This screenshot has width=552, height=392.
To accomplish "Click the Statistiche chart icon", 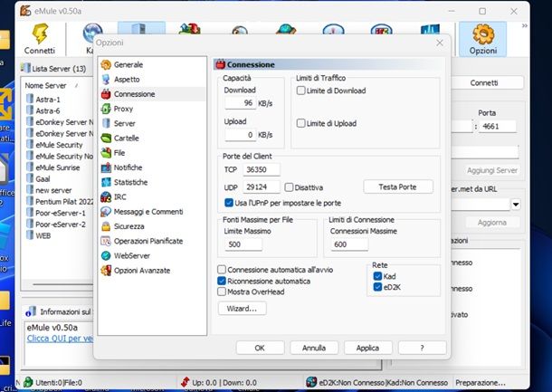I will coord(106,183).
